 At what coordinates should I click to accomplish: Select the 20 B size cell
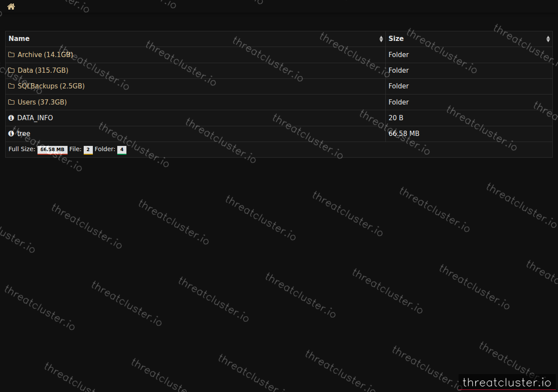click(469, 118)
